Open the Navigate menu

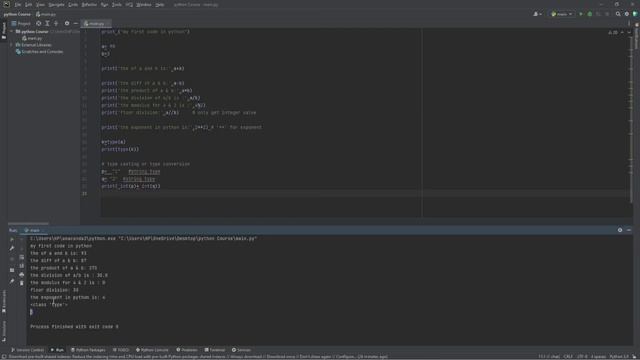(56, 4)
